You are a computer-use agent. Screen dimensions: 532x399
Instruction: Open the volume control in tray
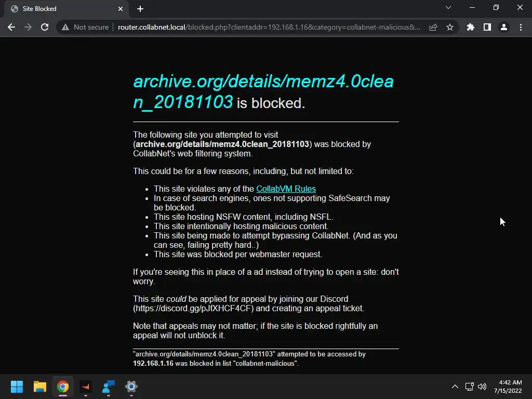point(482,387)
